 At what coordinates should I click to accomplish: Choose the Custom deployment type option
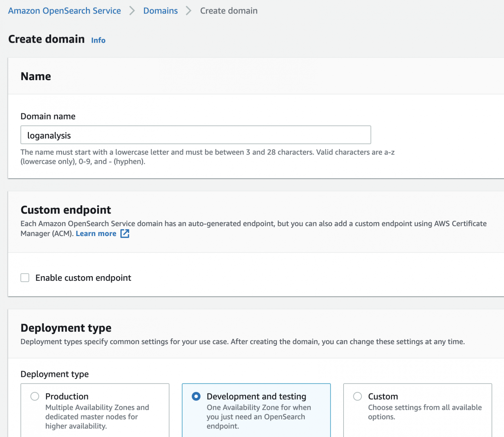click(x=357, y=396)
